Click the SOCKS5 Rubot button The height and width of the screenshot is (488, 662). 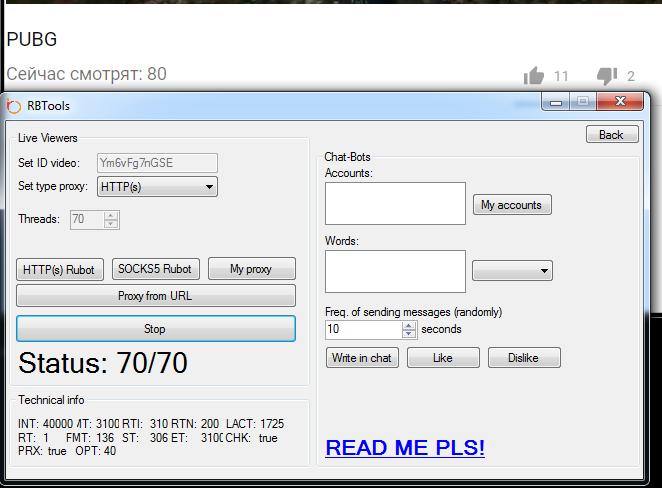pyautogui.click(x=156, y=269)
